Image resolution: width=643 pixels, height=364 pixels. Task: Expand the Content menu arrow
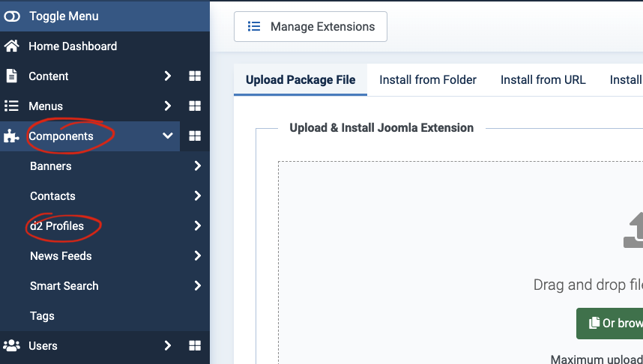[167, 76]
